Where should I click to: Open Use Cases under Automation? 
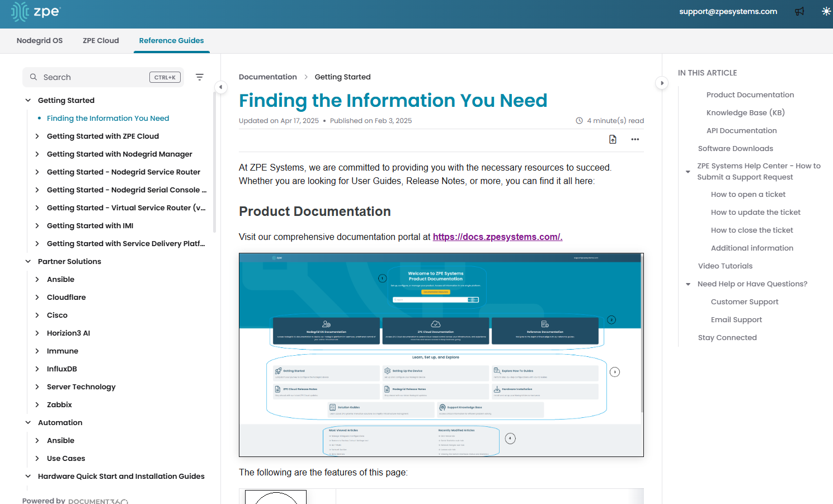pos(66,459)
